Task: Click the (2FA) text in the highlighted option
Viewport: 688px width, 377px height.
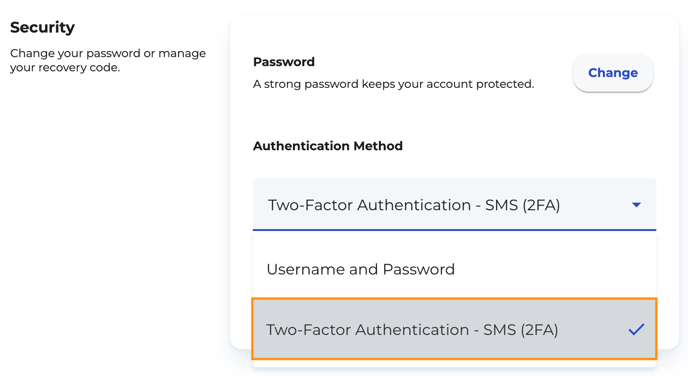Action: [x=539, y=330]
